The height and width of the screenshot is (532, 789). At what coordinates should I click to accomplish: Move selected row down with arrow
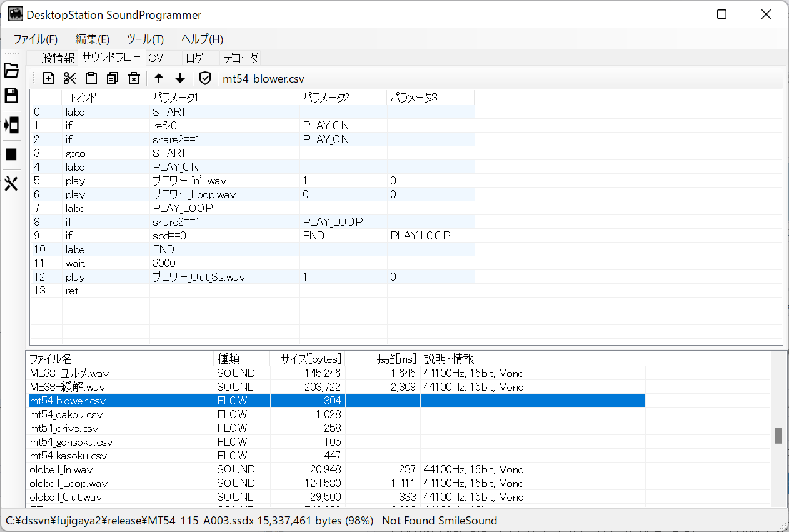click(x=180, y=78)
